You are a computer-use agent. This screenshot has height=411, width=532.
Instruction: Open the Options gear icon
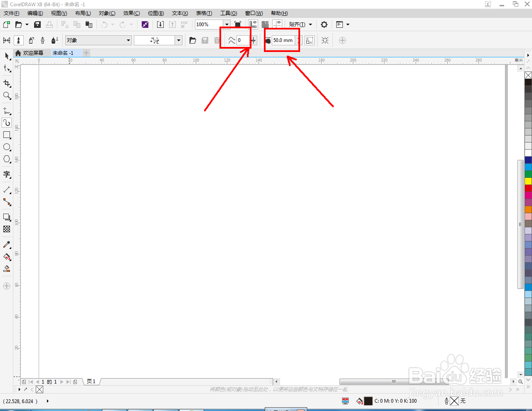click(x=324, y=25)
